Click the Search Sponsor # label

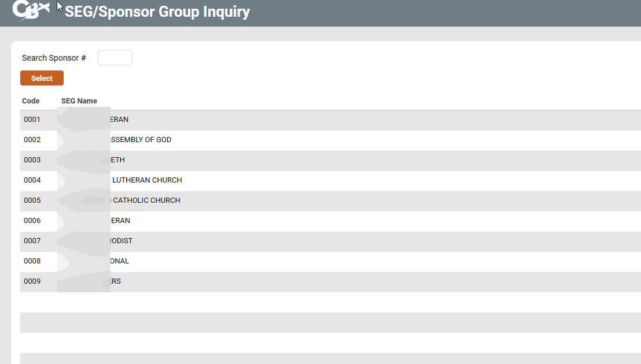tap(54, 58)
